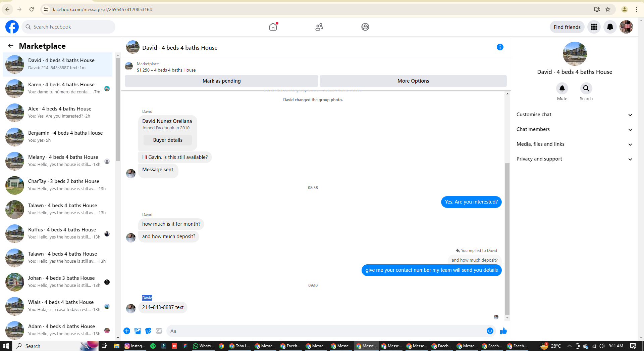644x351 pixels.
Task: Expand the Chat members section
Action: (575, 129)
